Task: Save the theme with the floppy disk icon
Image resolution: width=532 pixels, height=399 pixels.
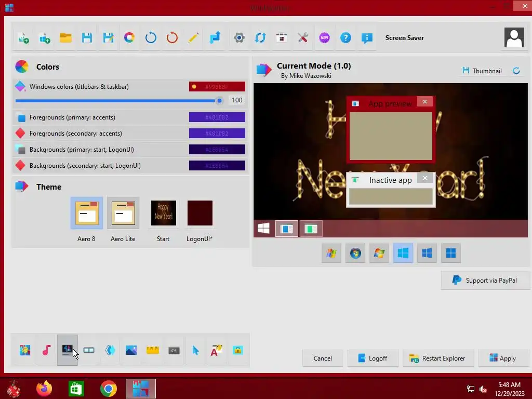Action: [87, 37]
